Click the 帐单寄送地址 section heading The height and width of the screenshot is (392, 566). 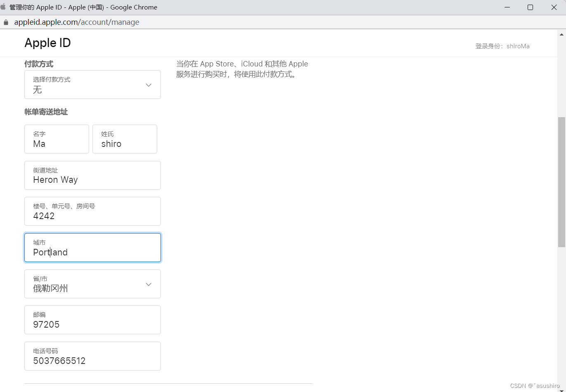tap(46, 112)
